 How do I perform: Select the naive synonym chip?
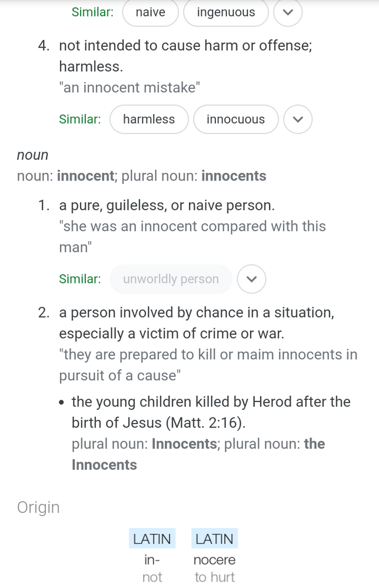[x=151, y=12]
